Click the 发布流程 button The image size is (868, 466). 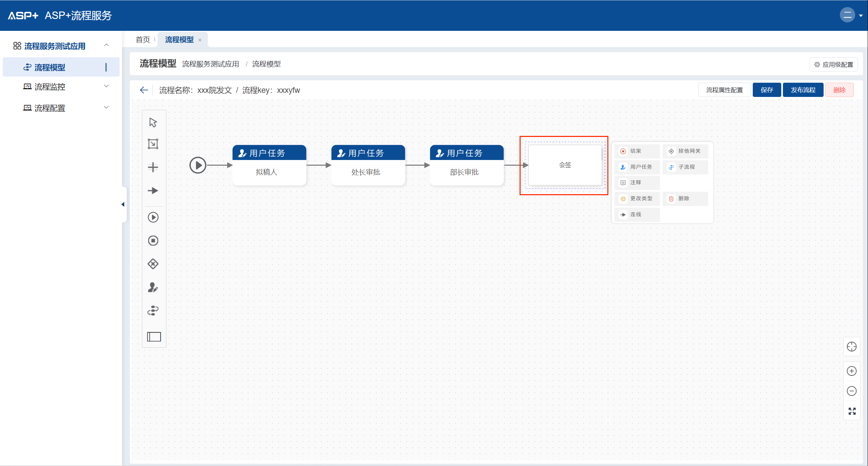click(x=803, y=90)
